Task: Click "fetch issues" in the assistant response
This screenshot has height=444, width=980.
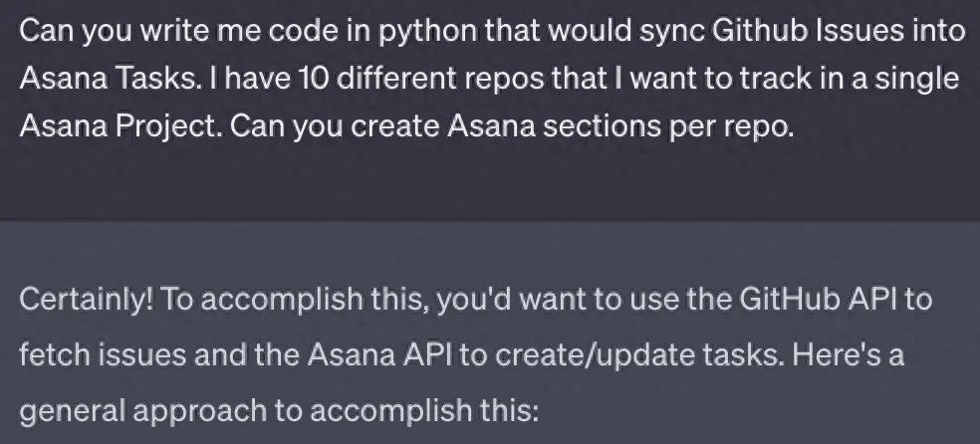Action: click(x=103, y=354)
